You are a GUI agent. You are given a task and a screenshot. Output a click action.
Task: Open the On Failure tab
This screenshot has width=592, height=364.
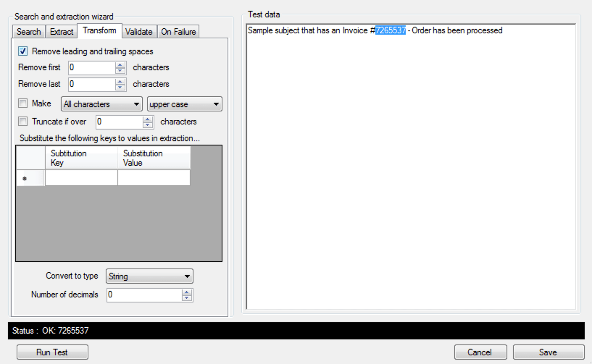178,32
